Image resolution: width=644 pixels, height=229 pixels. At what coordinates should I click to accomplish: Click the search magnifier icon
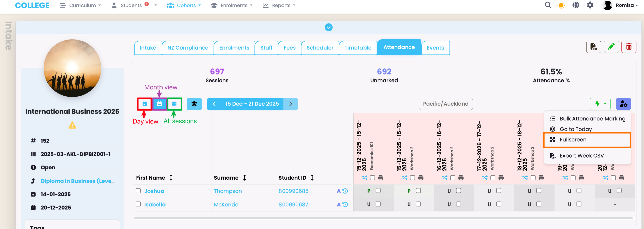pos(548,5)
